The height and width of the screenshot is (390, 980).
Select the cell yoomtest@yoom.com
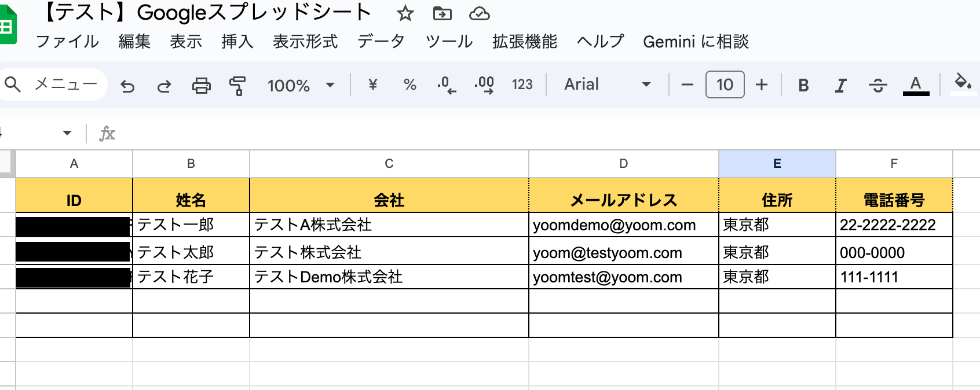click(x=624, y=277)
